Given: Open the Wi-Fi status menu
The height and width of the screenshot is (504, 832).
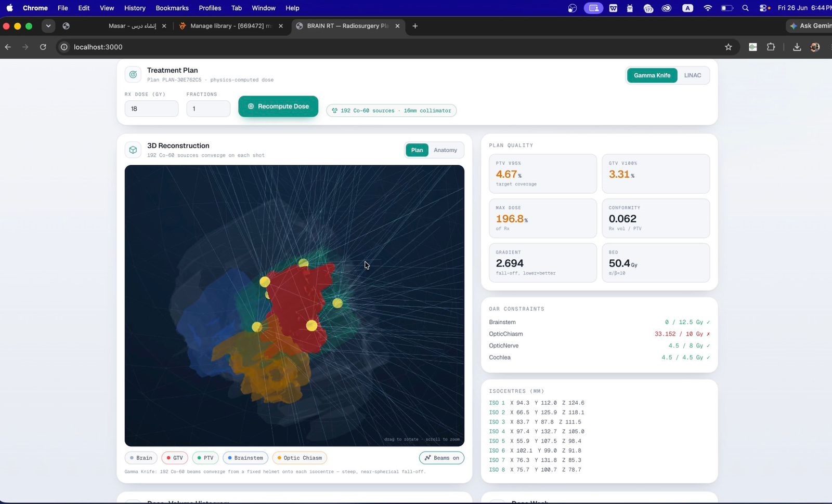Looking at the screenshot, I should [708, 8].
